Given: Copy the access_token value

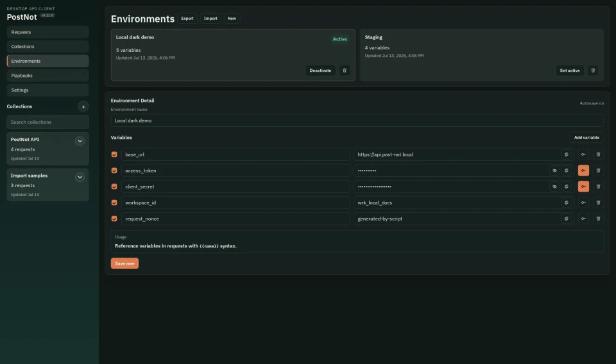Looking at the screenshot, I should 566,170.
